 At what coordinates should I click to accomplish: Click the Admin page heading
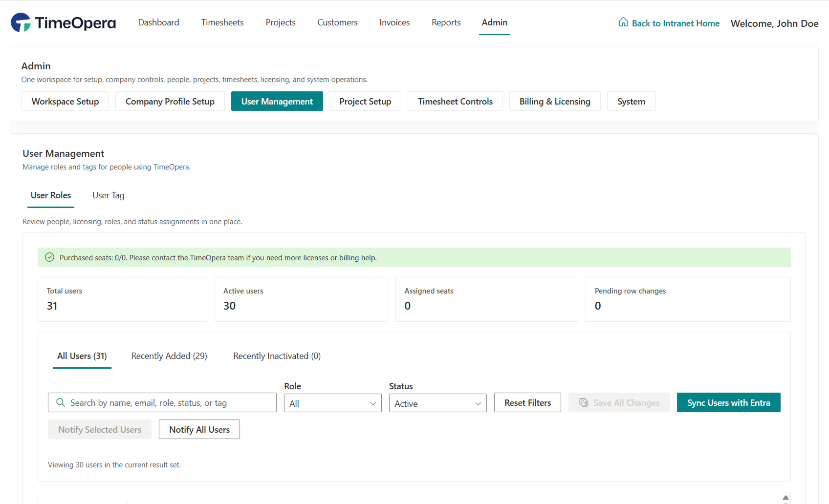click(36, 66)
